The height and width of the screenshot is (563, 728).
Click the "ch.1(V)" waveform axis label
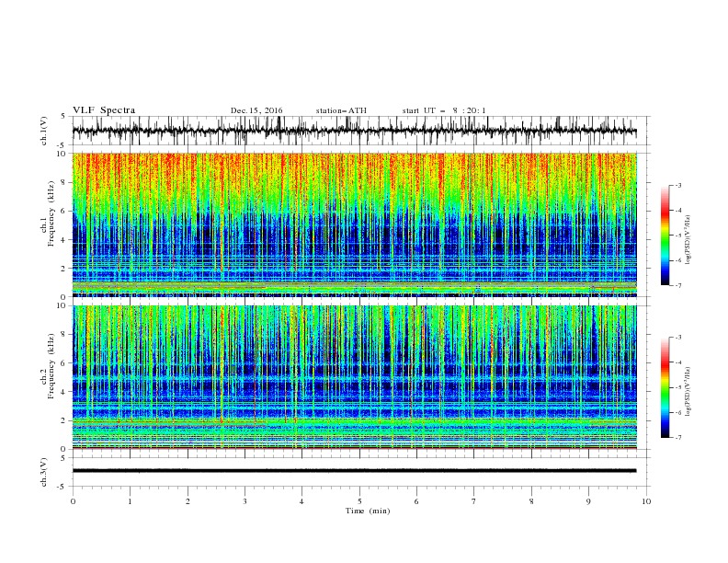pos(44,131)
